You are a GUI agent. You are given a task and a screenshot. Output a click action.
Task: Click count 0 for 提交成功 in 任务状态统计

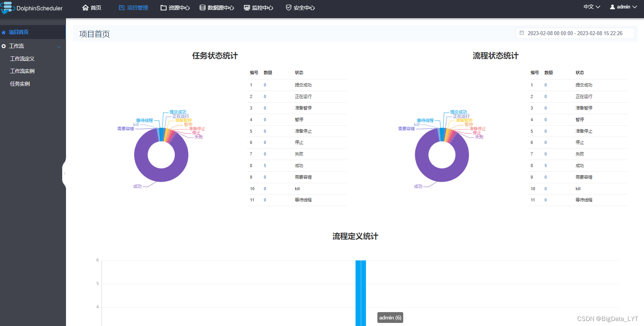265,85
